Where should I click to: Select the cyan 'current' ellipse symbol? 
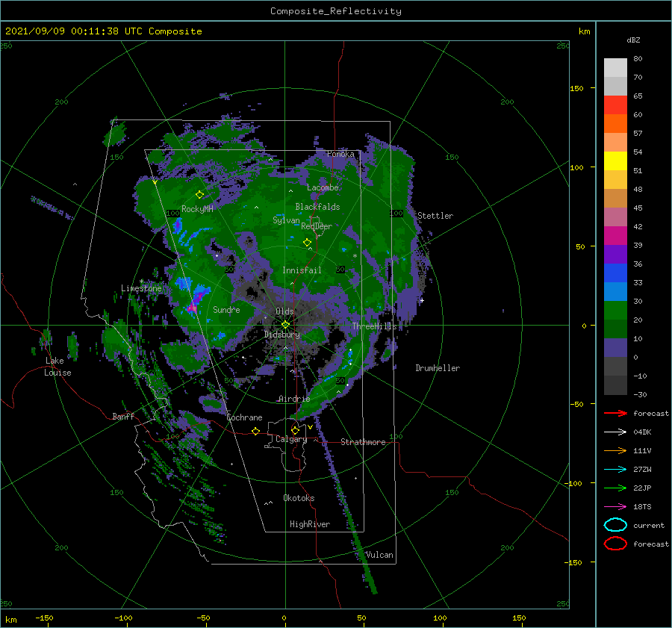615,525
